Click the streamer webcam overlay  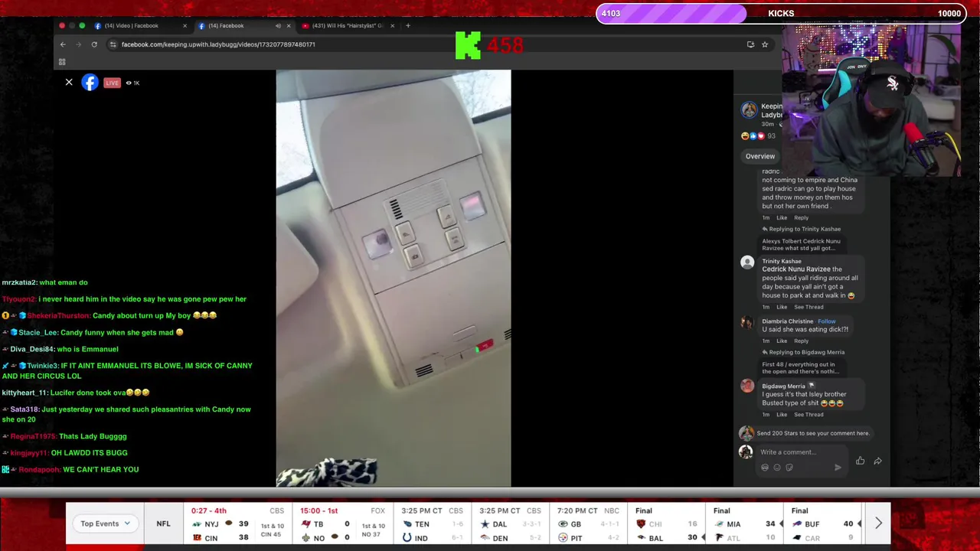tap(871, 100)
